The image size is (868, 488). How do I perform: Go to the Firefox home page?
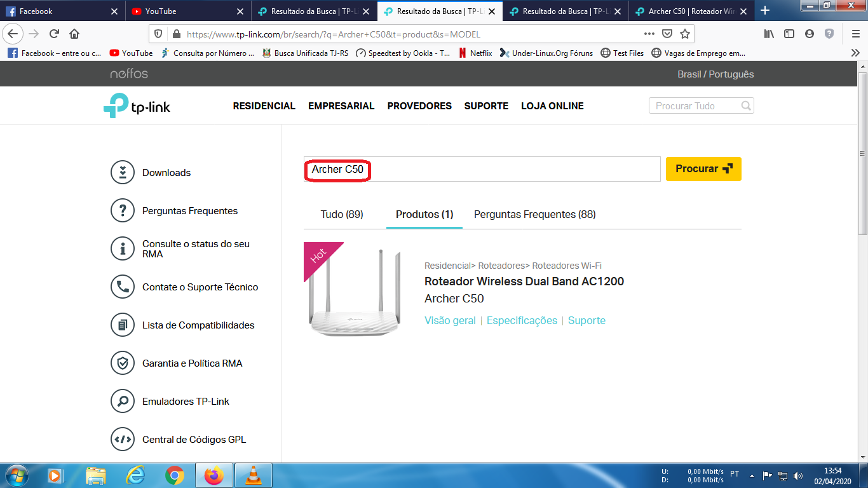pyautogui.click(x=74, y=34)
